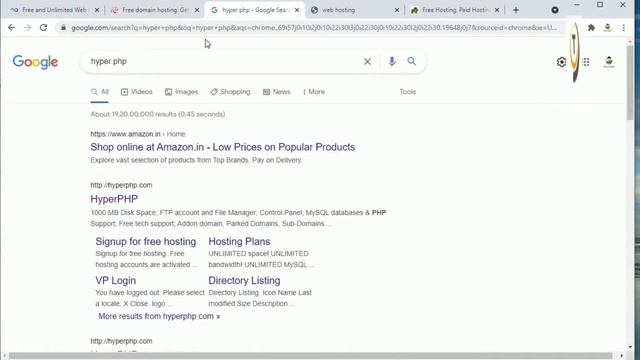This screenshot has height=360, width=640.
Task: Select the Images search filter
Action: (181, 92)
